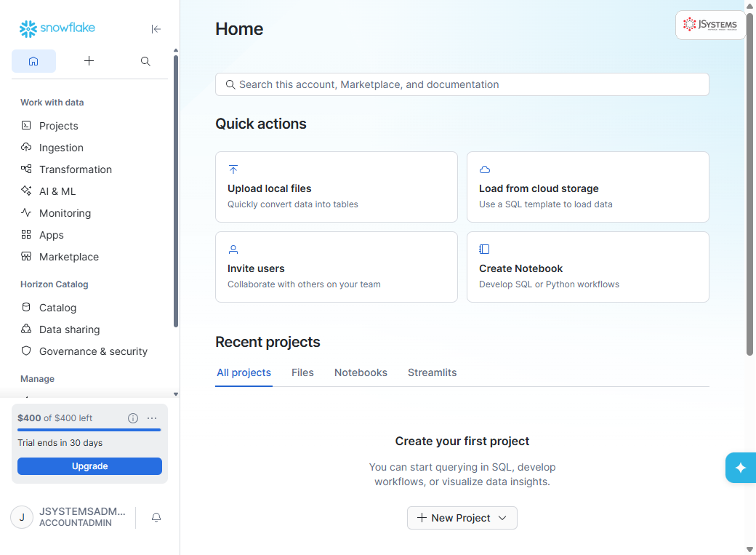The image size is (756, 555).
Task: Click the ACCOUNTADMIN role label
Action: click(76, 523)
